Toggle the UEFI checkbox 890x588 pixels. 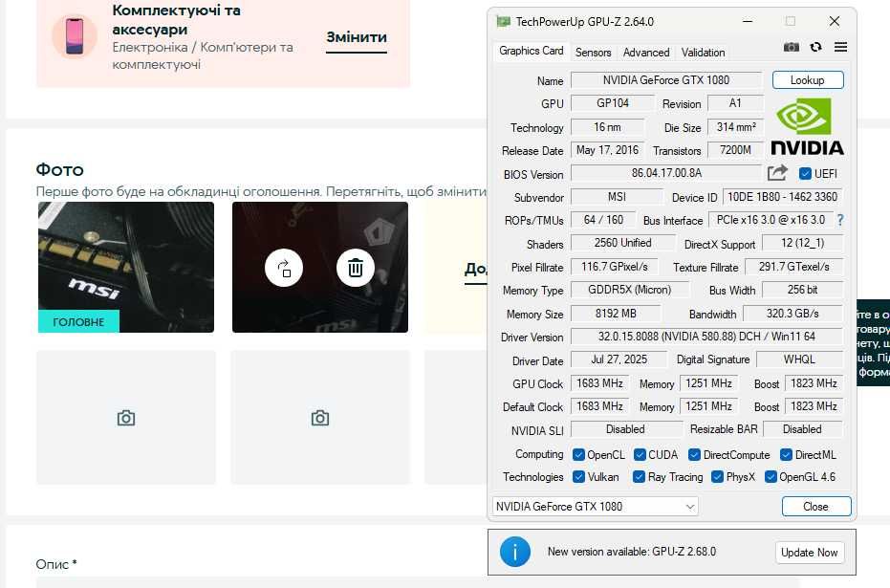point(805,174)
